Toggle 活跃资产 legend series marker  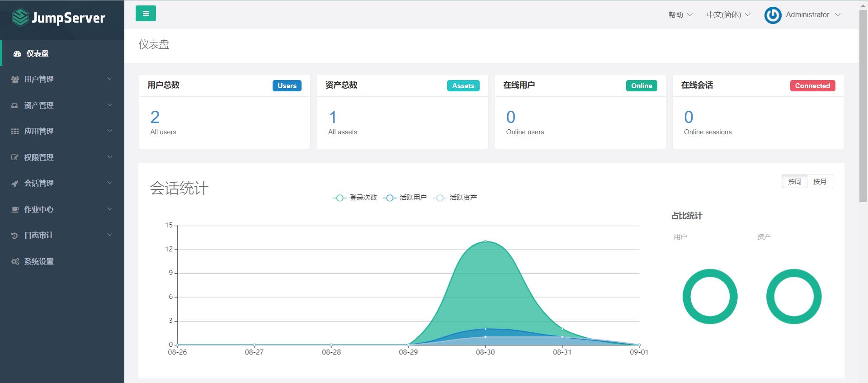pos(440,198)
